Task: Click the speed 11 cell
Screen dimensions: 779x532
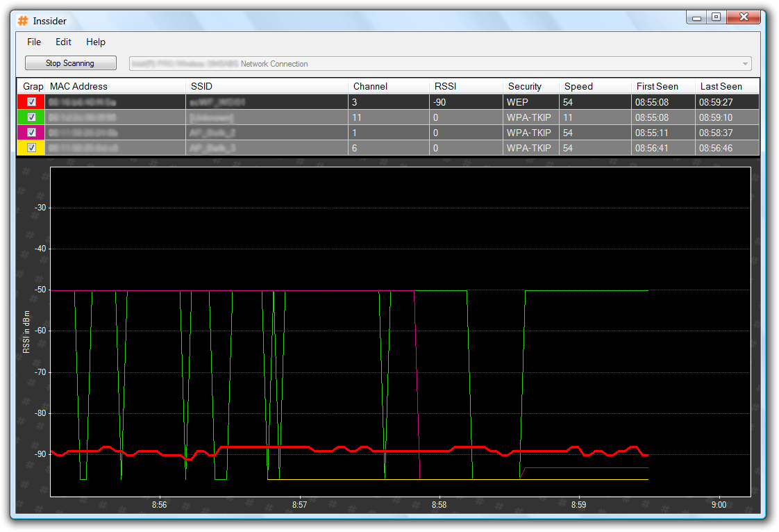Action: click(x=595, y=117)
